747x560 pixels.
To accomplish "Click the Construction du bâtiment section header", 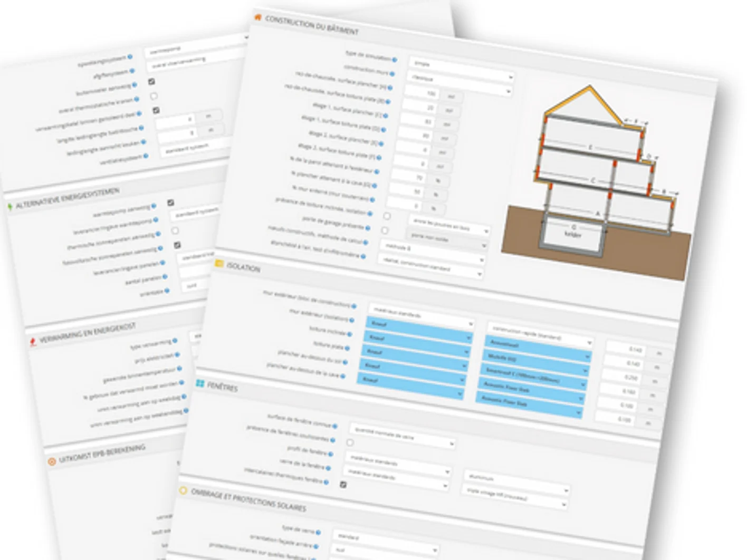I will [311, 24].
